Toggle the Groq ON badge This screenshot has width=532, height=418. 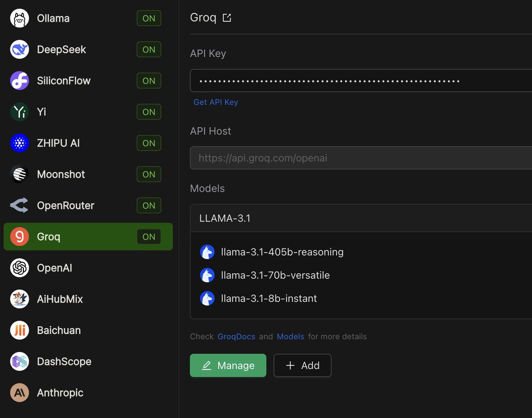[x=149, y=237]
